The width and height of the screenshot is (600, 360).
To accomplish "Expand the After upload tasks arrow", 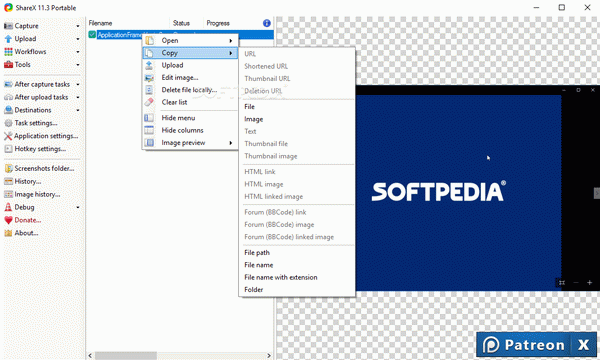I will tap(78, 98).
